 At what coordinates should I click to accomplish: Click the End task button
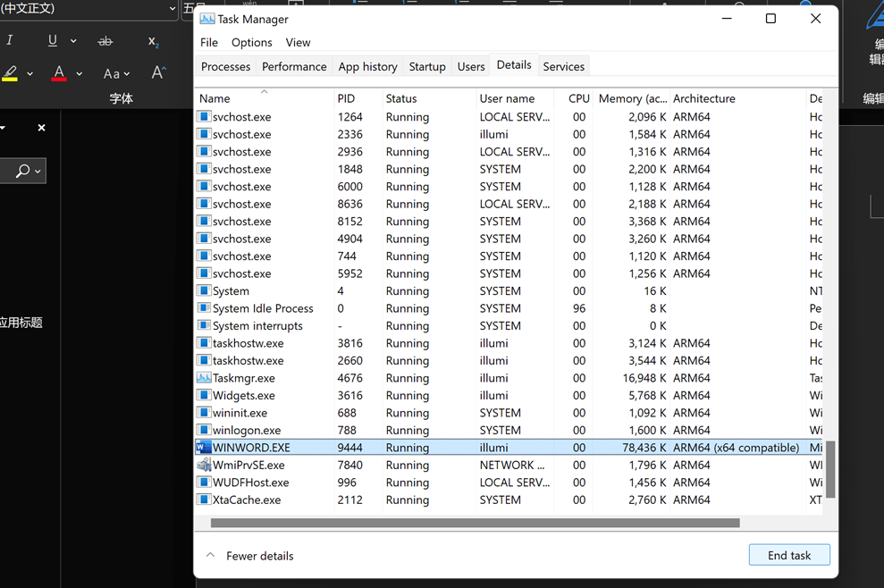[788, 555]
